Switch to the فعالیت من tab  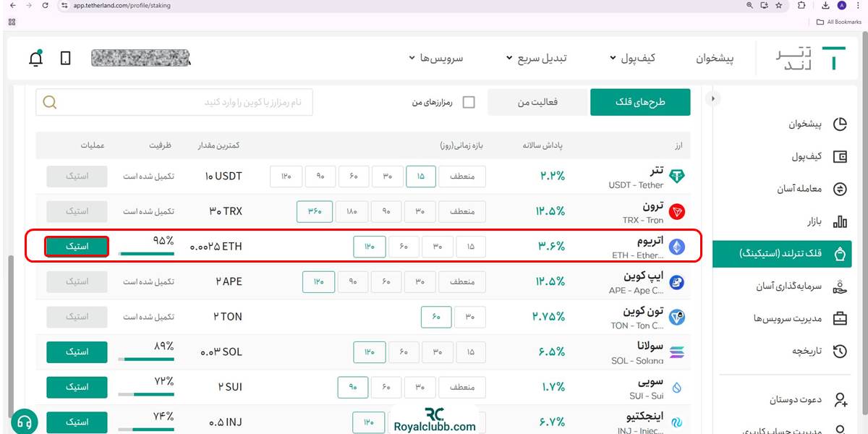[x=537, y=102]
